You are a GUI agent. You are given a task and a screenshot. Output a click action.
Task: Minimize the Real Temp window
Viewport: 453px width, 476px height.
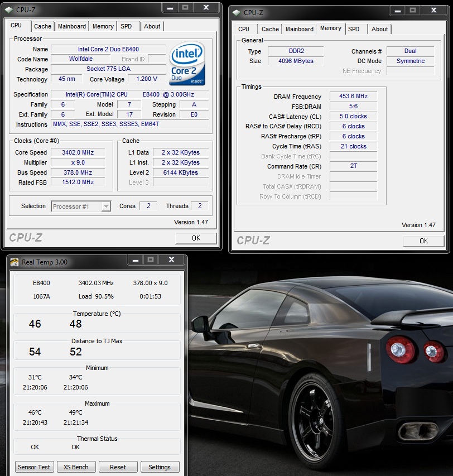click(x=136, y=260)
